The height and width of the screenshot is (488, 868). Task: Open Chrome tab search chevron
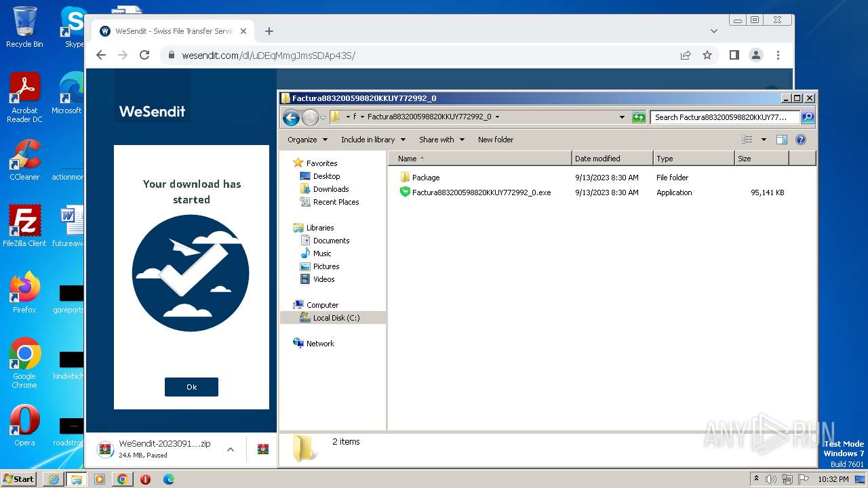pyautogui.click(x=713, y=31)
